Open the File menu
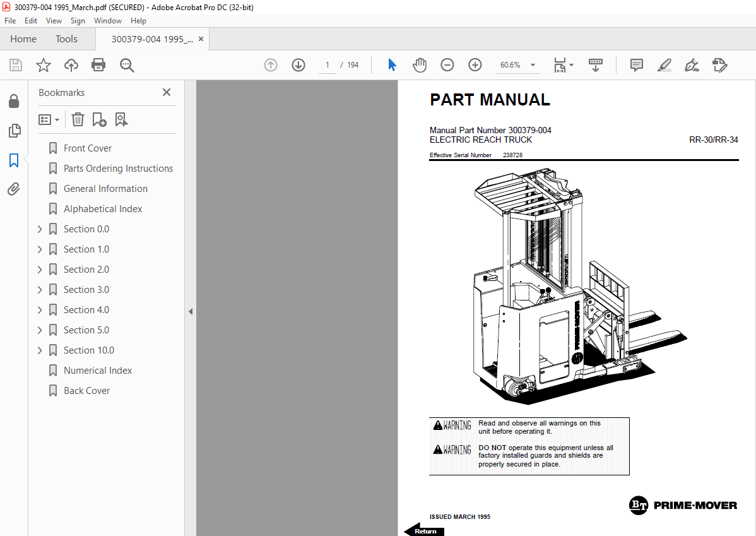756x536 pixels. tap(10, 21)
